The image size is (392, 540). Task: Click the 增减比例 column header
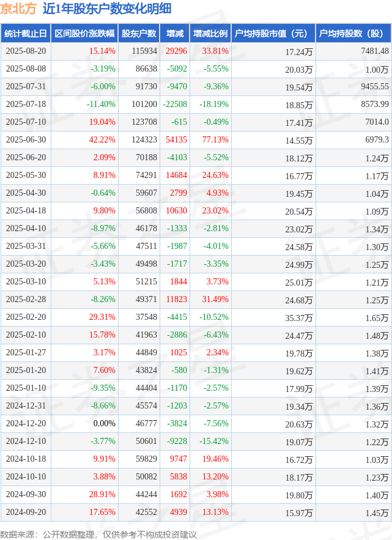[x=210, y=34]
